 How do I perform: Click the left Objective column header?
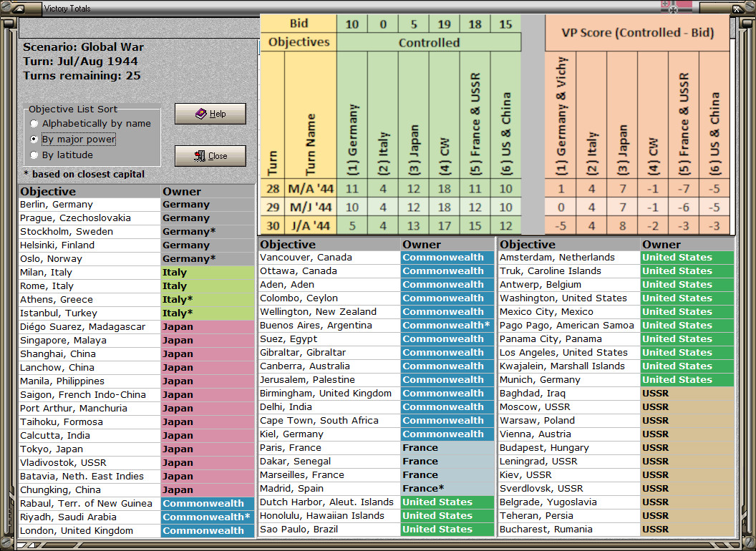click(89, 191)
